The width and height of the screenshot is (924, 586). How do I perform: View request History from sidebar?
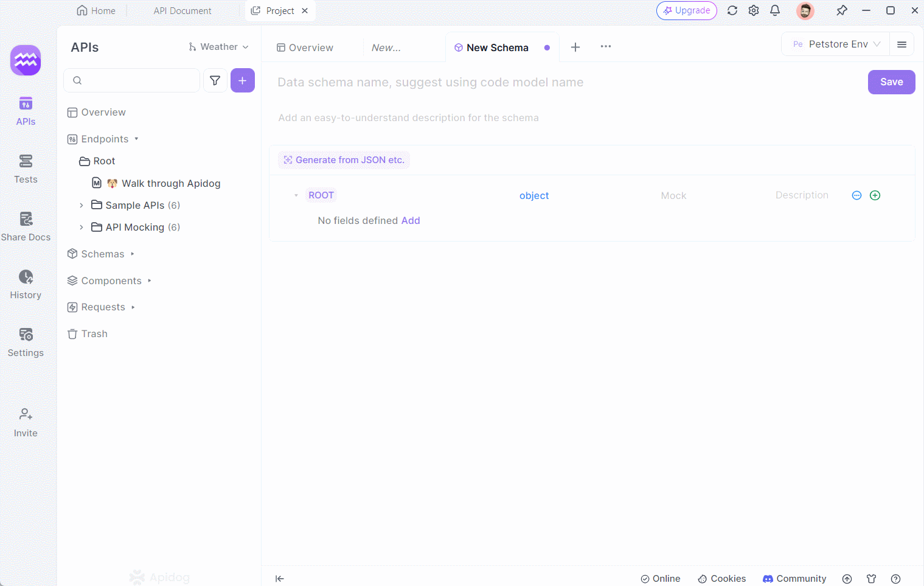coord(26,284)
